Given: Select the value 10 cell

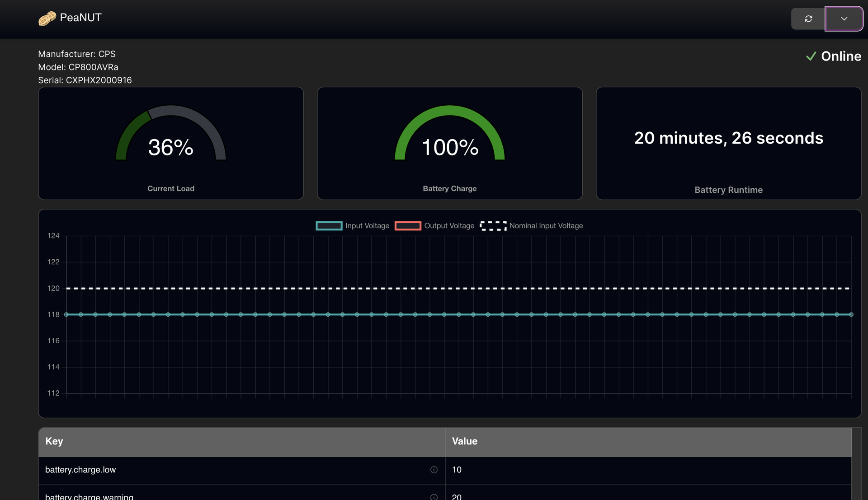Looking at the screenshot, I should 648,470.
